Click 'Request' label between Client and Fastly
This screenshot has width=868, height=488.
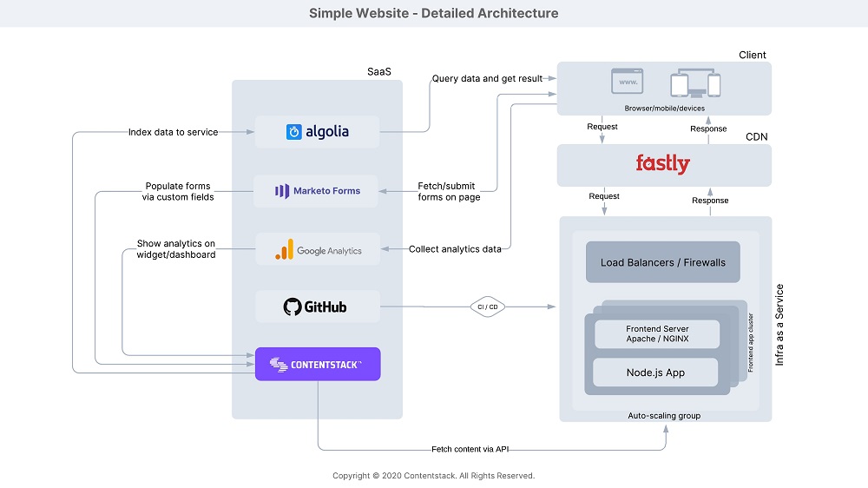pos(602,126)
